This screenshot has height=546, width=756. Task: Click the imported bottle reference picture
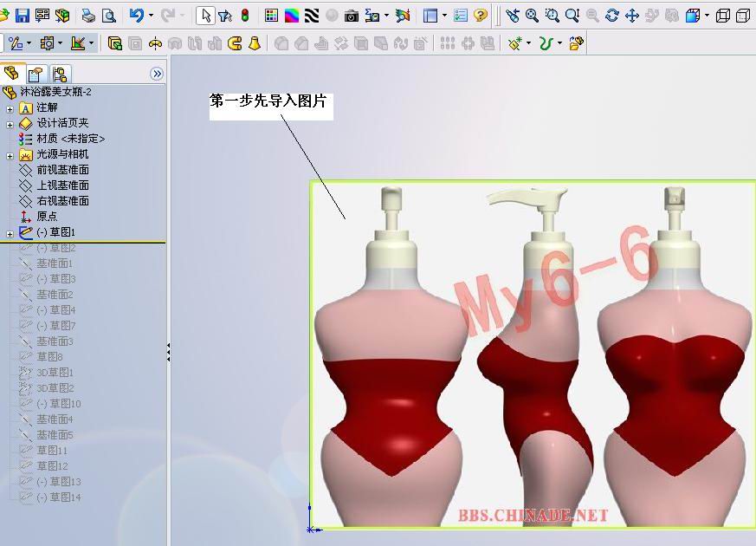(x=533, y=354)
